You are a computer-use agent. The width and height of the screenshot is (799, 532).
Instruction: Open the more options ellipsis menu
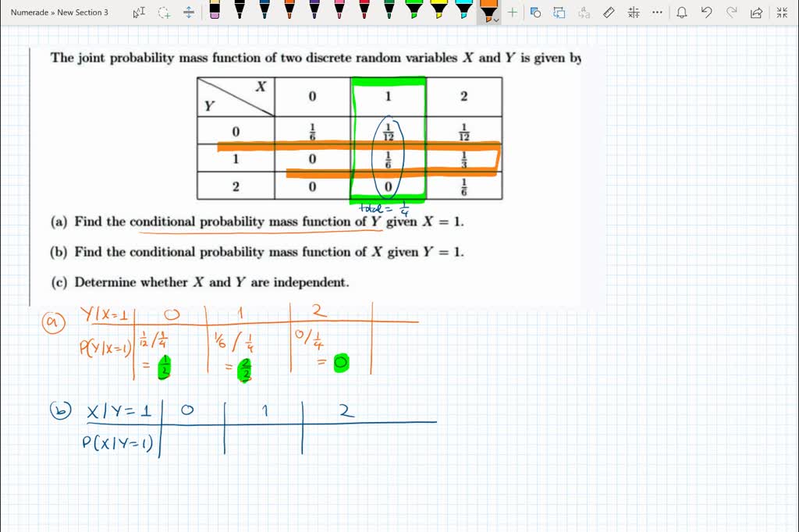(x=657, y=12)
